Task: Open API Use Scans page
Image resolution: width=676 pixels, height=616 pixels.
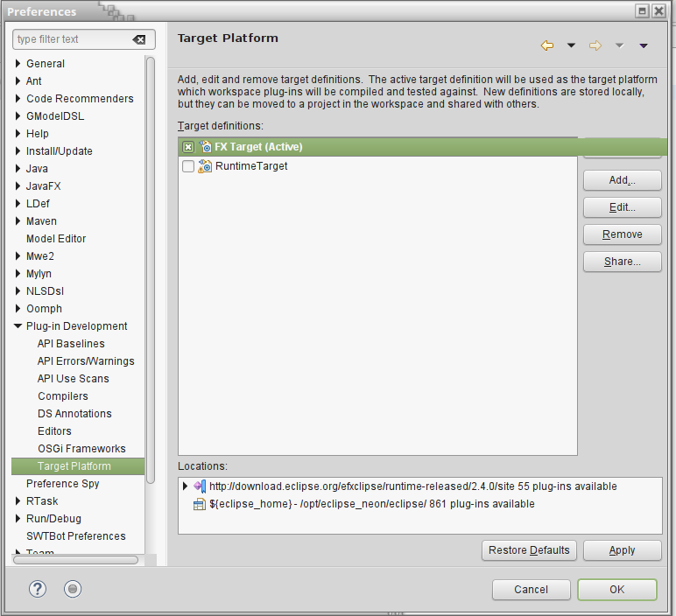Action: coord(74,379)
